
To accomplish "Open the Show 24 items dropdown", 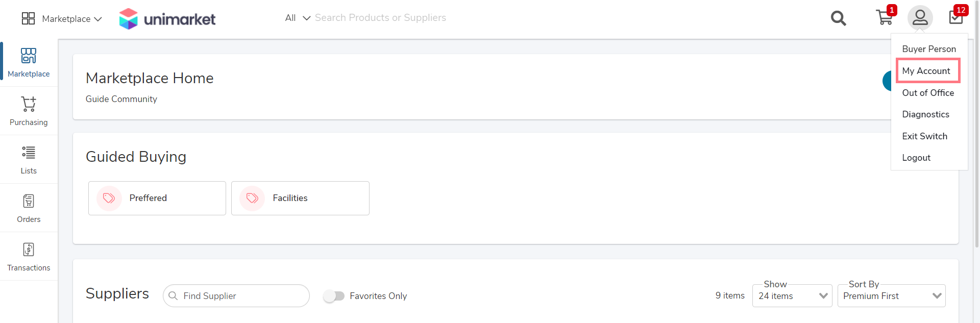I will [x=792, y=296].
